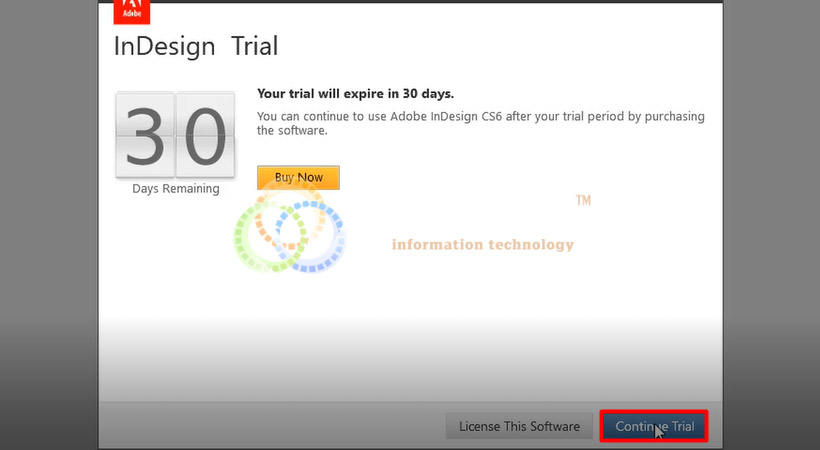Click text 'You can continue to use Adobe InDesign CS6'
The image size is (820, 450).
[380, 116]
